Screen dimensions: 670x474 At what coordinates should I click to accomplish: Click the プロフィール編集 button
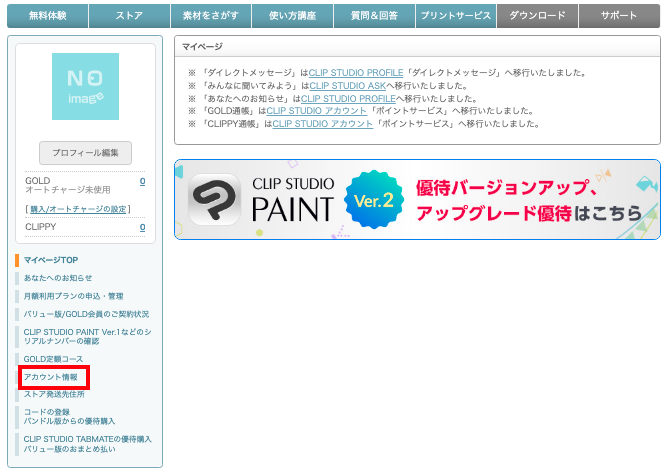pyautogui.click(x=85, y=153)
